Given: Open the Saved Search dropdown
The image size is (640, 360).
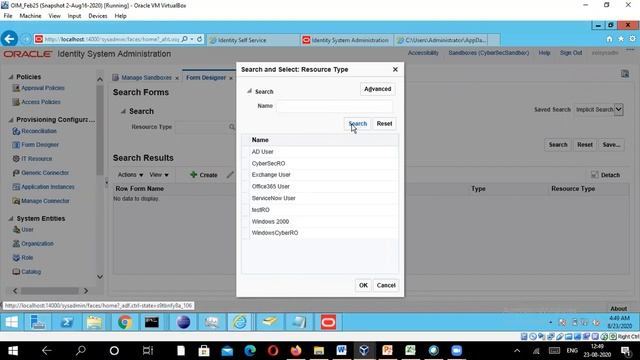Looking at the screenshot, I should (x=618, y=109).
